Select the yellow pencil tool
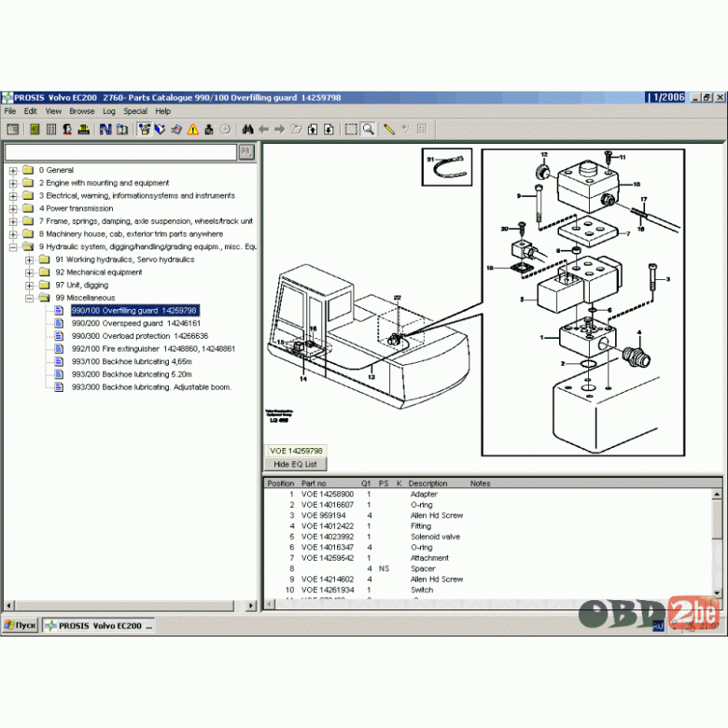The width and height of the screenshot is (728, 728). tap(389, 130)
